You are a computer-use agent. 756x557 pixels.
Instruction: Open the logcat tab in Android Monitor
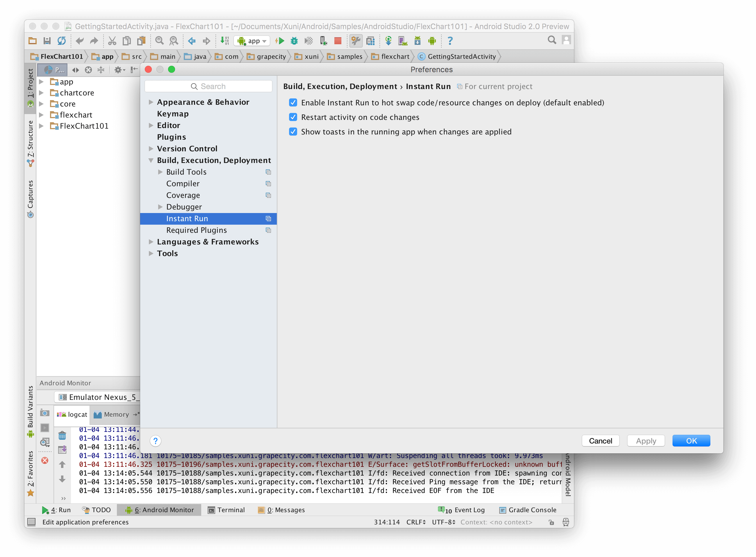(x=72, y=414)
